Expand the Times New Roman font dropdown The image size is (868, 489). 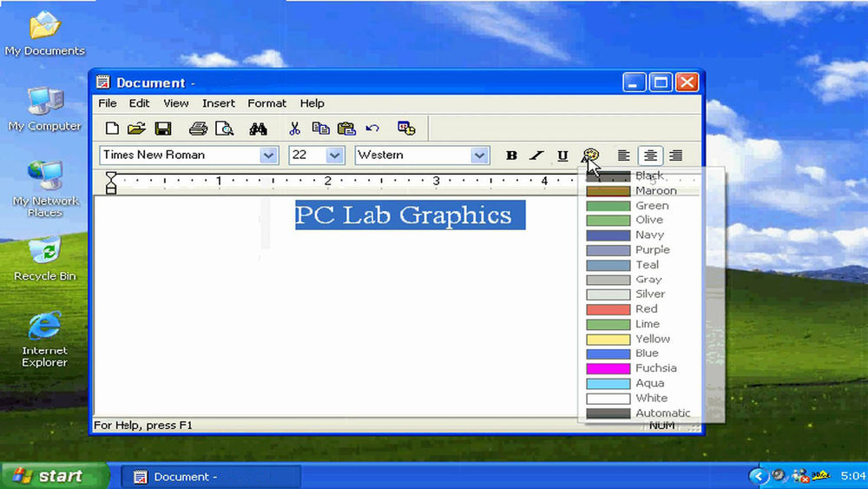pyautogui.click(x=268, y=155)
